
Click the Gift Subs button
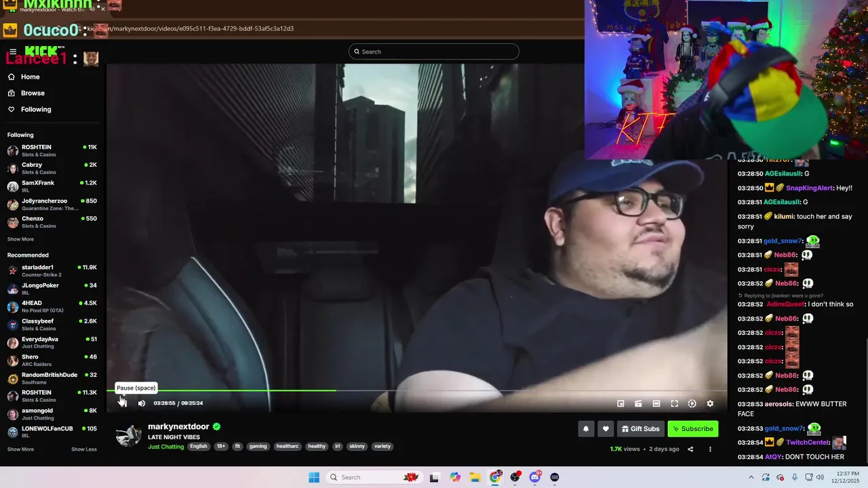pos(640,428)
